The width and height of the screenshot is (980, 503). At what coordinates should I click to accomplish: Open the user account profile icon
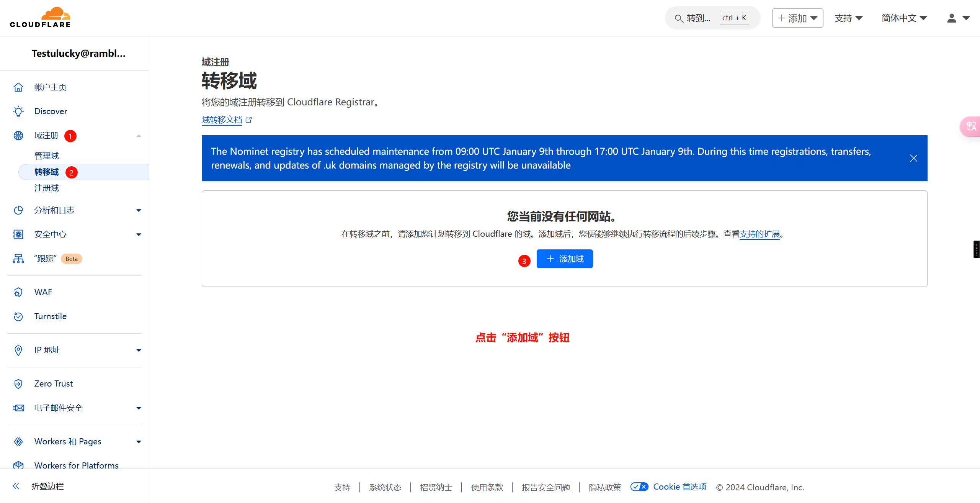click(x=952, y=18)
